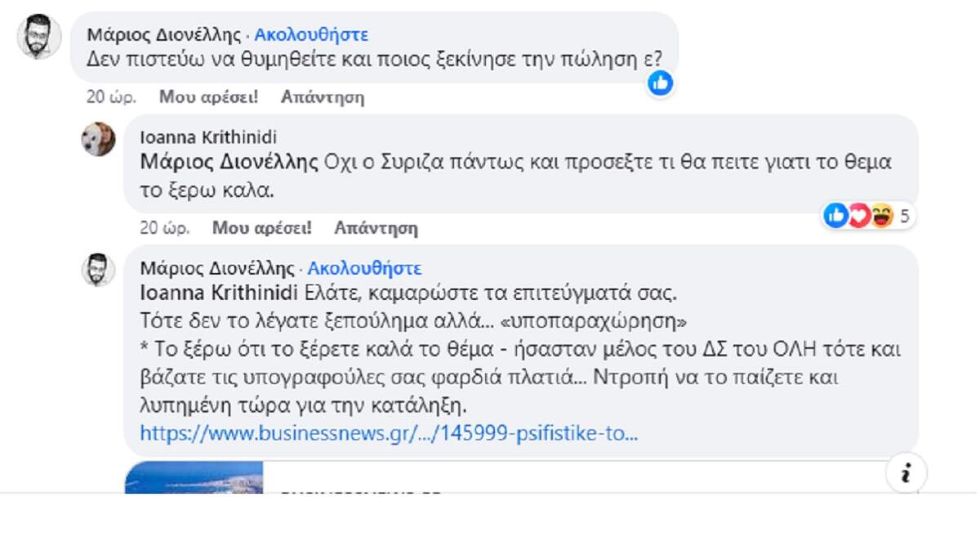
Task: Click the info icon on the link preview
Action: 906,473
